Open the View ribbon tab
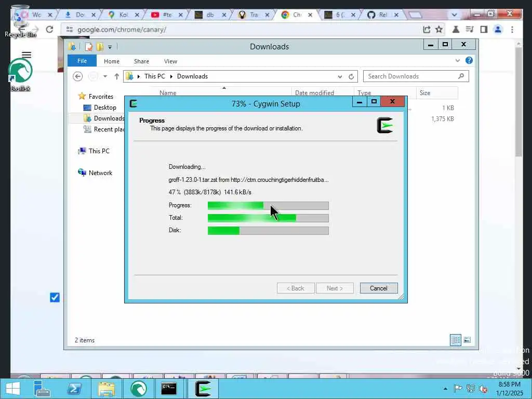Screen dimensions: 532x399 click(x=170, y=61)
